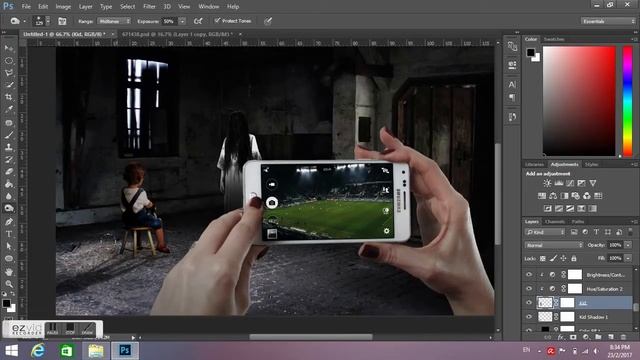The width and height of the screenshot is (640, 360).
Task: Select the Hand tool
Action: point(9,271)
